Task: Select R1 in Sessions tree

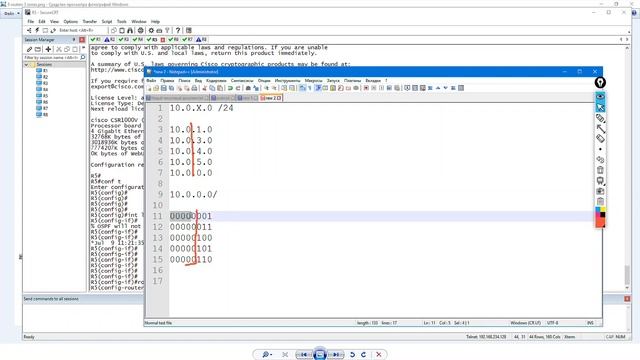Action: 42,71
